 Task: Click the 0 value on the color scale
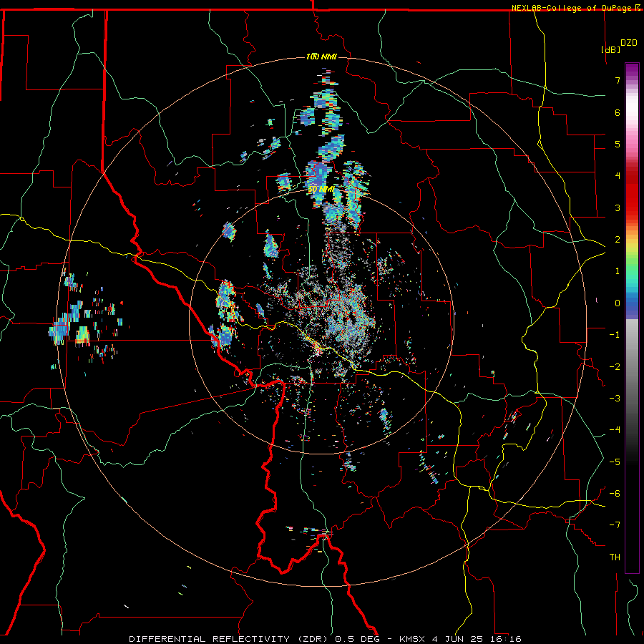[618, 303]
